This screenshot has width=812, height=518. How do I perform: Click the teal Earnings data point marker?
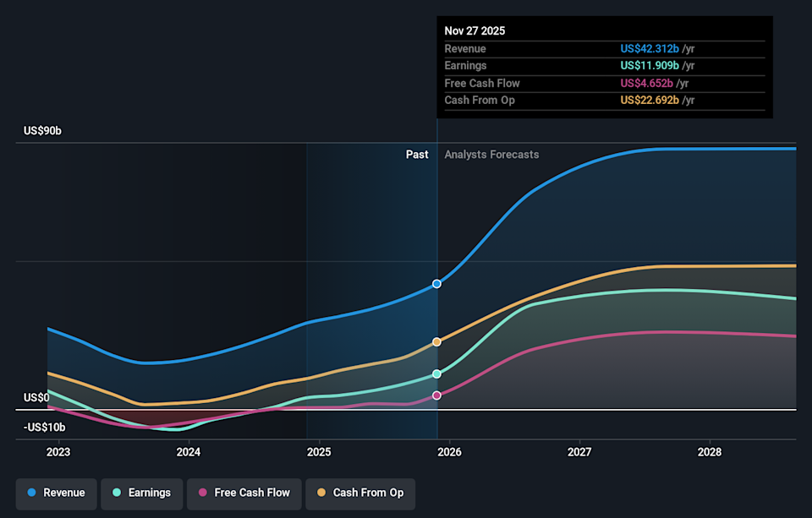point(436,374)
